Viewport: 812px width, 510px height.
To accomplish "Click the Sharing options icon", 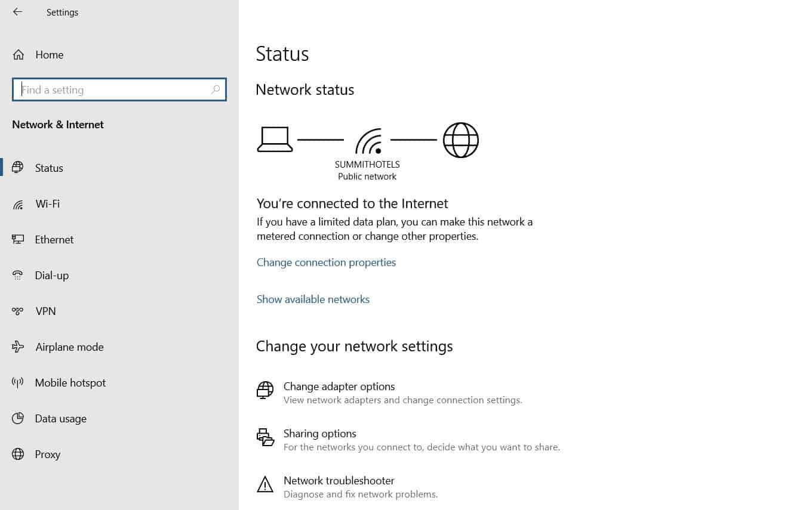I will [x=264, y=437].
